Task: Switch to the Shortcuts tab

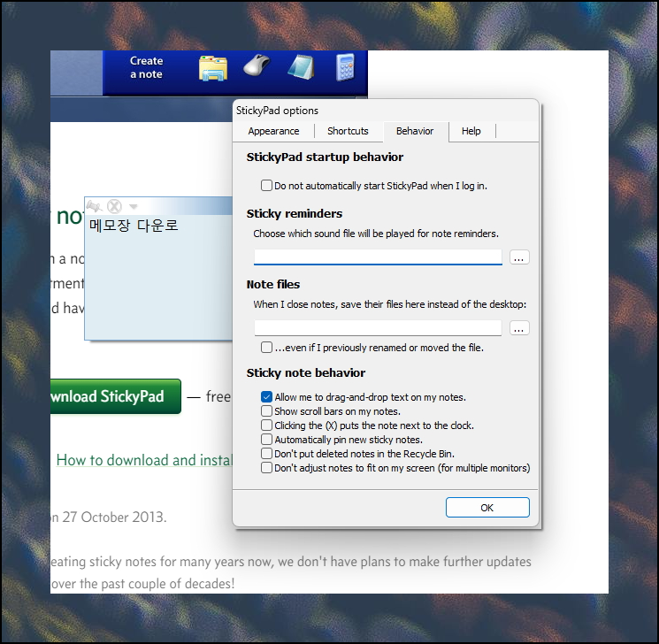Action: [348, 131]
